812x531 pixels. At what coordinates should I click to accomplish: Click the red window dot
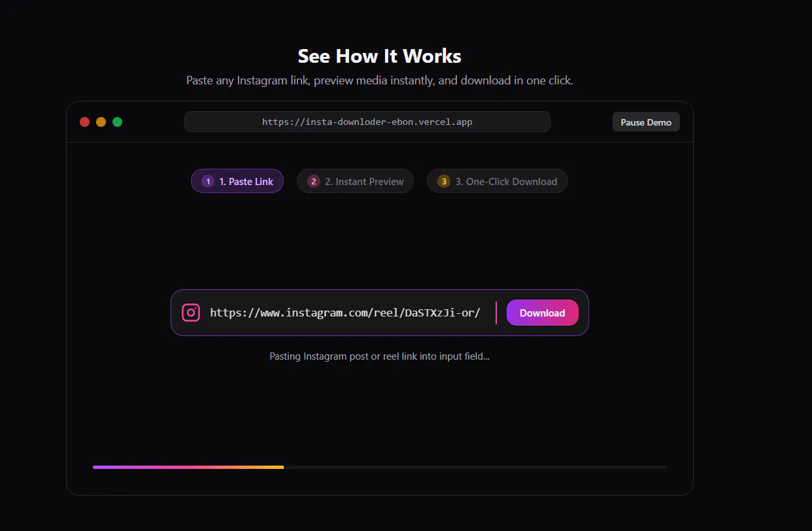click(x=84, y=122)
